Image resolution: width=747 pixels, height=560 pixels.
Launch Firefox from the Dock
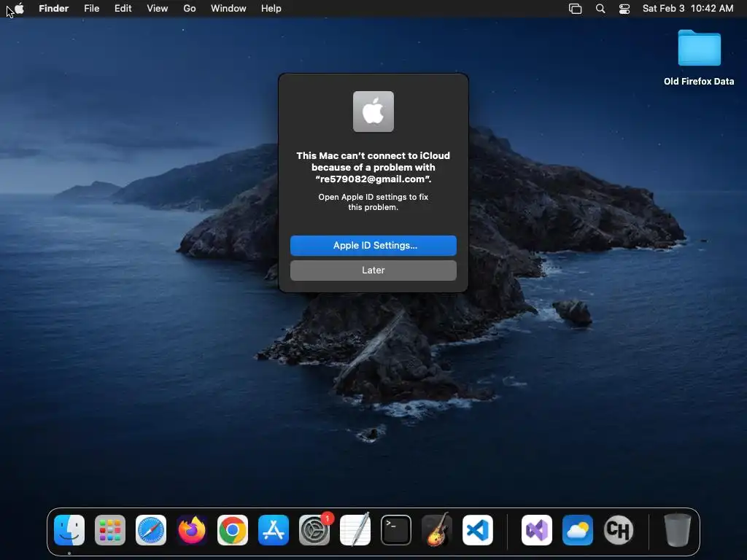[x=192, y=530]
